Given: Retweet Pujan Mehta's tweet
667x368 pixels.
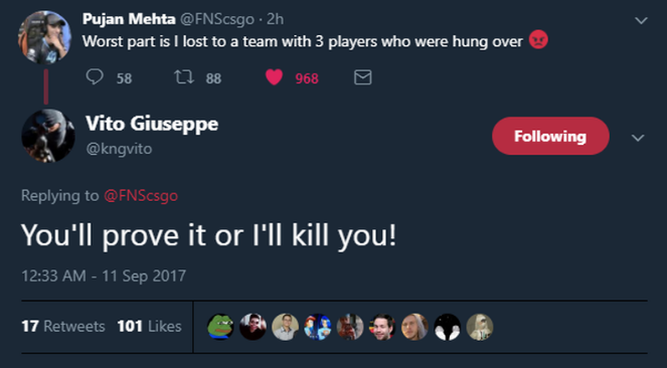Looking at the screenshot, I should [x=184, y=77].
